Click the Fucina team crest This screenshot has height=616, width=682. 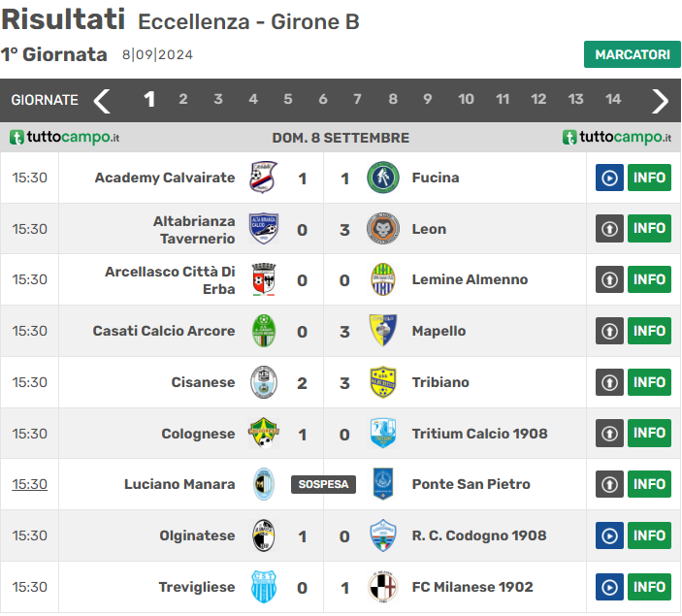point(383,178)
